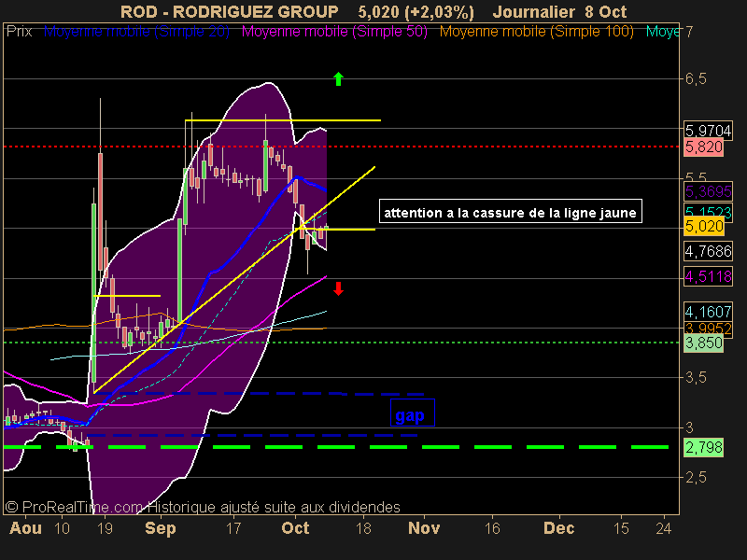
Task: Click the "Moyenne mobile (Simple 100)" legend entry
Action: (536, 32)
